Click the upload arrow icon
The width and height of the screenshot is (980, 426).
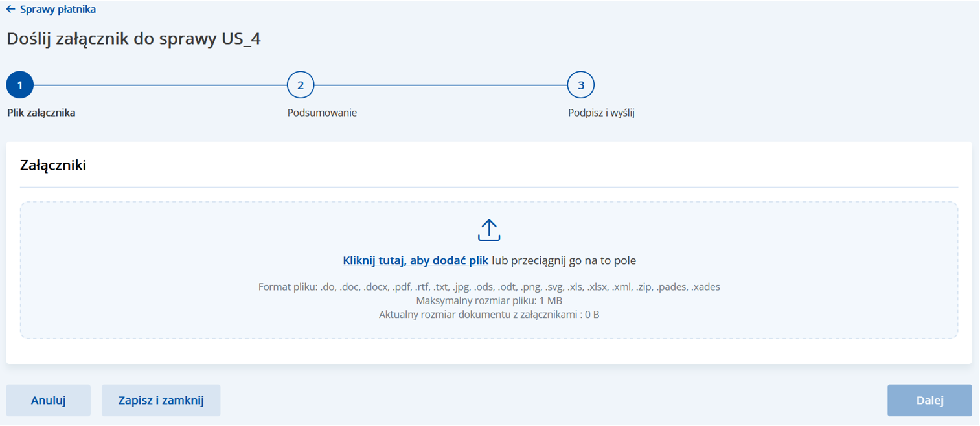click(489, 230)
